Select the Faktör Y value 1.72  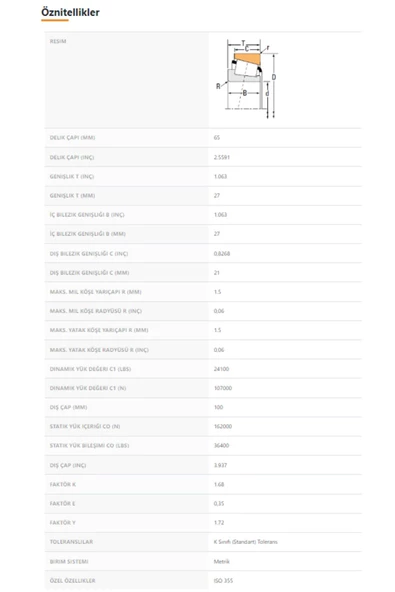(x=219, y=523)
